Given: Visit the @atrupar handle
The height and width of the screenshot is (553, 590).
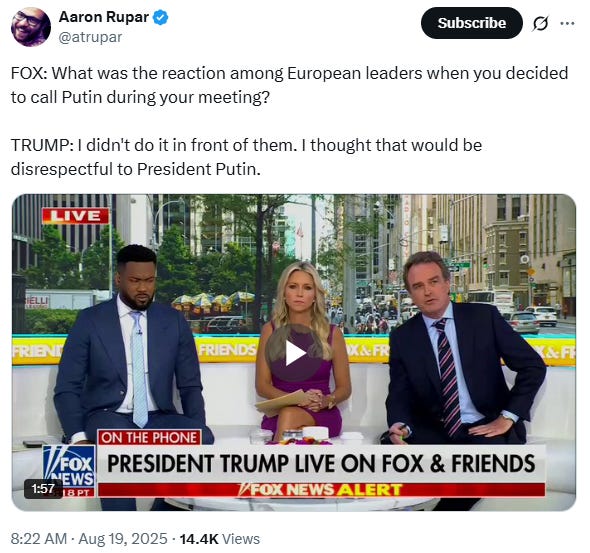Looking at the screenshot, I should tap(90, 37).
